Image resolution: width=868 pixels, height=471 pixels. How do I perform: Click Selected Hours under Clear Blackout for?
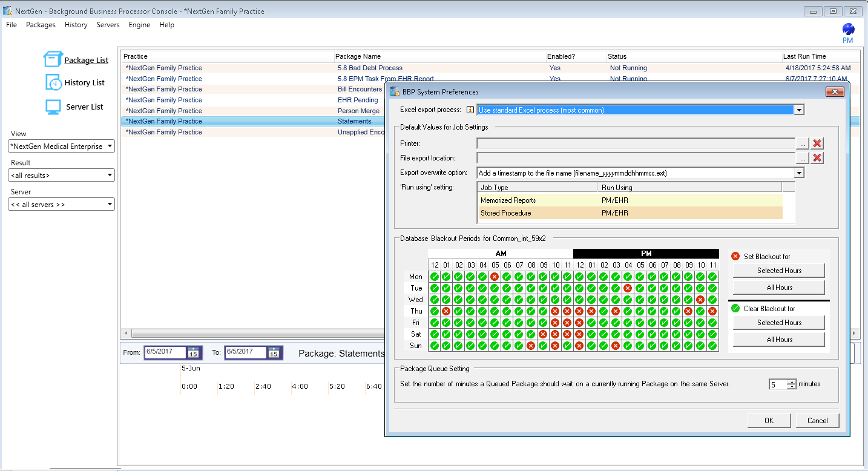point(779,323)
